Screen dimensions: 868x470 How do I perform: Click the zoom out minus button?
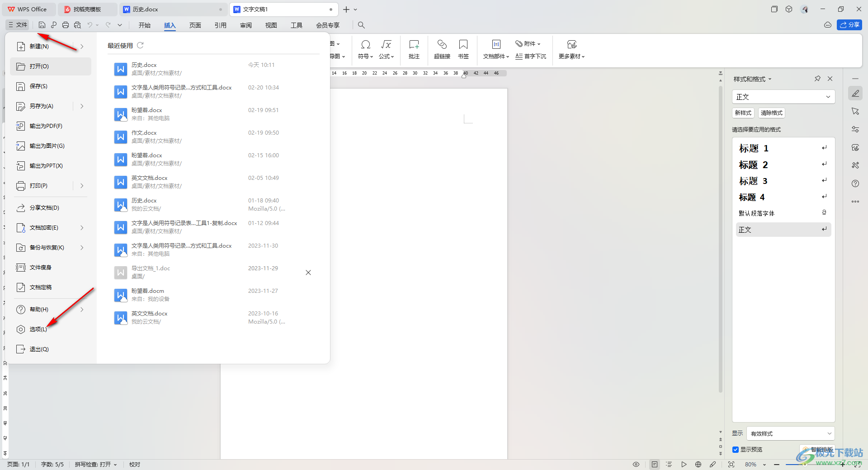click(777, 465)
